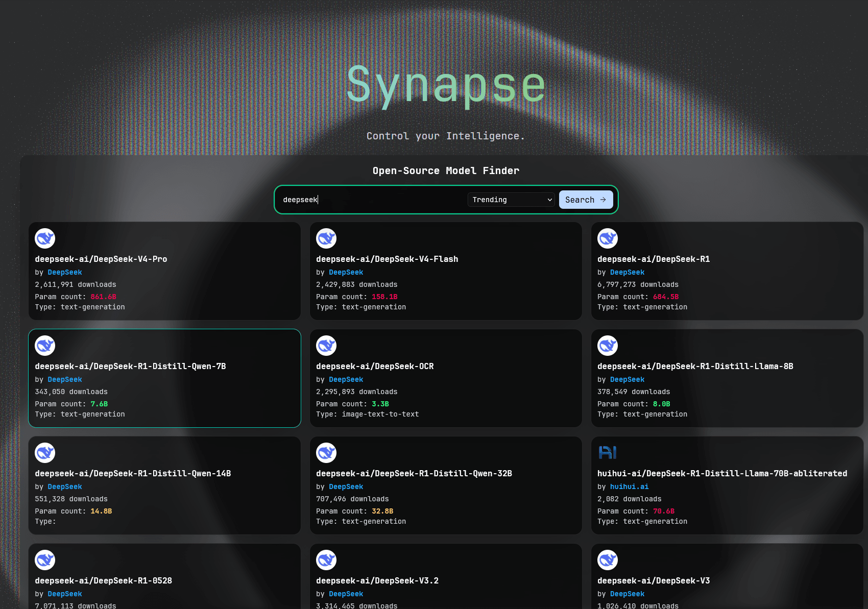Click the 158.1B param count value
The image size is (868, 609).
pos(384,297)
